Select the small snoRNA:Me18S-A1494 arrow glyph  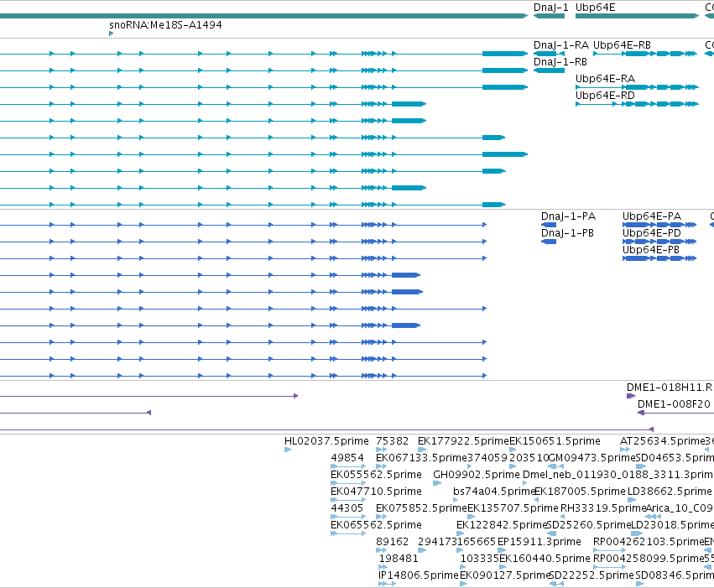(x=111, y=34)
